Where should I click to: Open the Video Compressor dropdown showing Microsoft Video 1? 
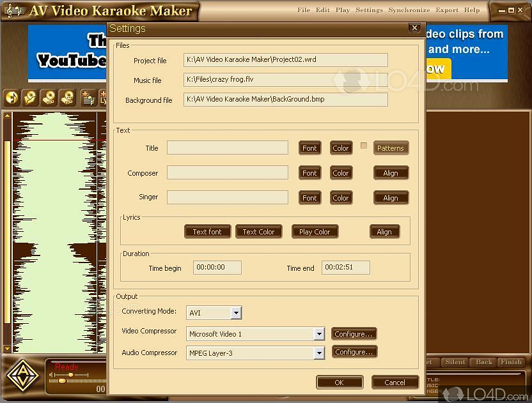tap(320, 333)
